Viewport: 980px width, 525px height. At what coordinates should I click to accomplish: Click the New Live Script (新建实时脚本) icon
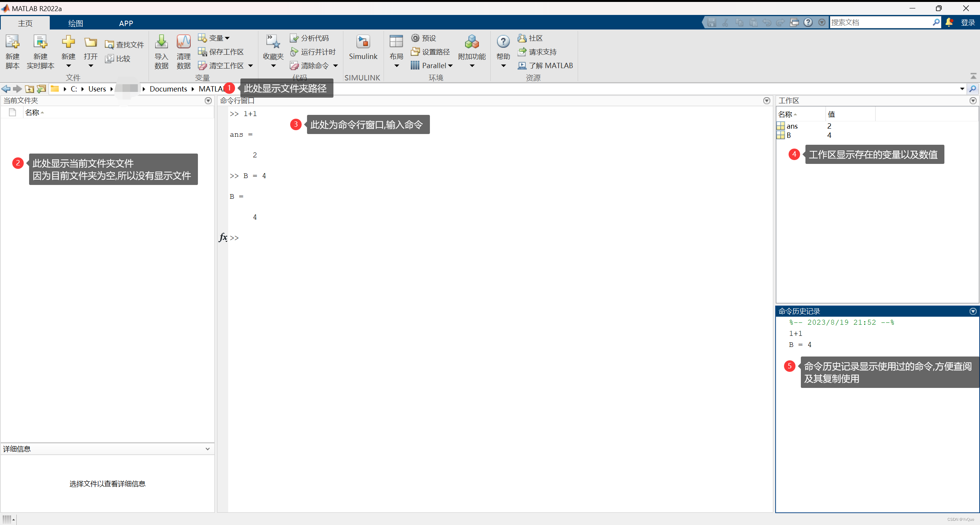(x=40, y=42)
